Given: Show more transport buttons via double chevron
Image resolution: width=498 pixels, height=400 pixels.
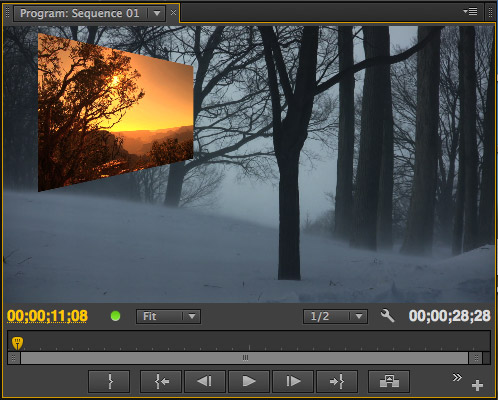Looking at the screenshot, I should (457, 377).
